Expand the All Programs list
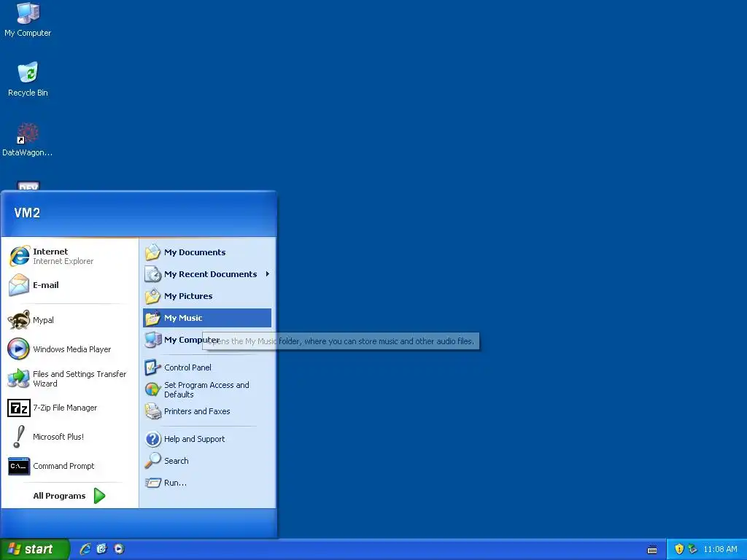This screenshot has width=747, height=560. (69, 496)
